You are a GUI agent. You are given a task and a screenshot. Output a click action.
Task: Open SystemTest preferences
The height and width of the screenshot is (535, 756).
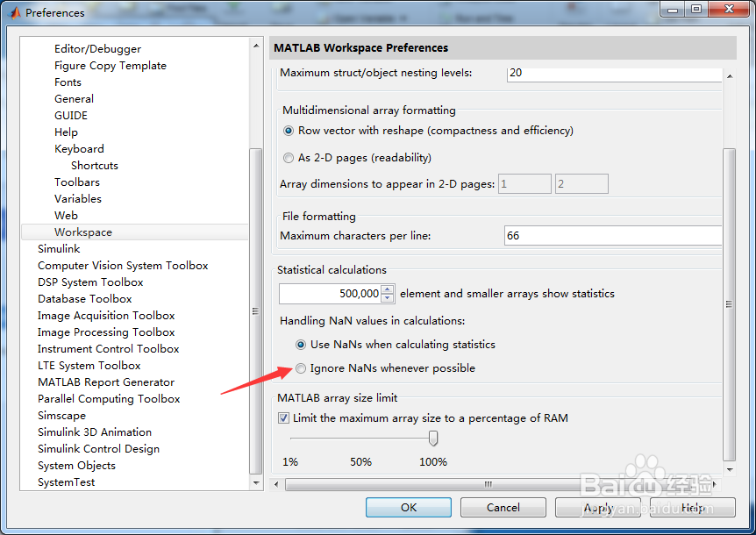[x=67, y=482]
